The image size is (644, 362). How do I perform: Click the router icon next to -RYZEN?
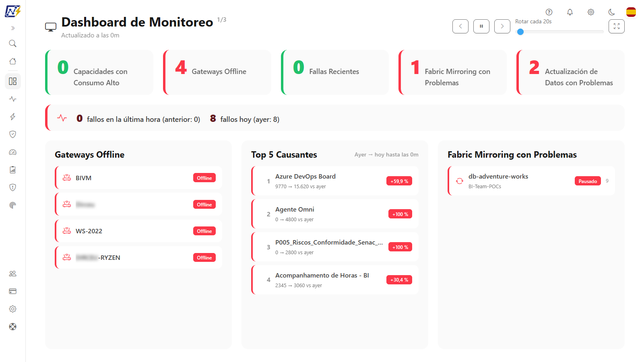click(67, 257)
